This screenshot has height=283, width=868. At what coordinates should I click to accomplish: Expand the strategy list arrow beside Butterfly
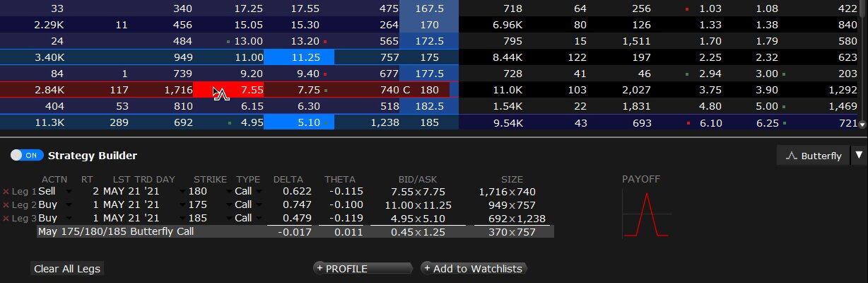click(x=858, y=156)
